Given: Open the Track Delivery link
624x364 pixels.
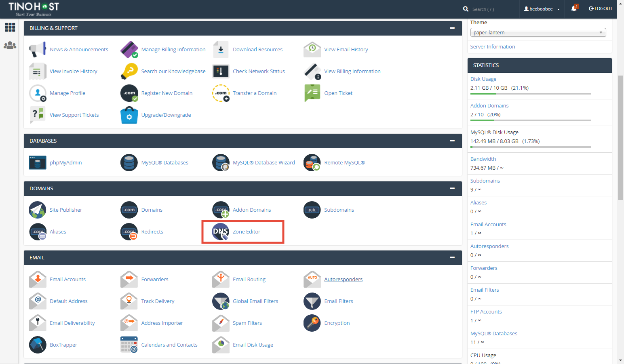Looking at the screenshot, I should pos(158,301).
